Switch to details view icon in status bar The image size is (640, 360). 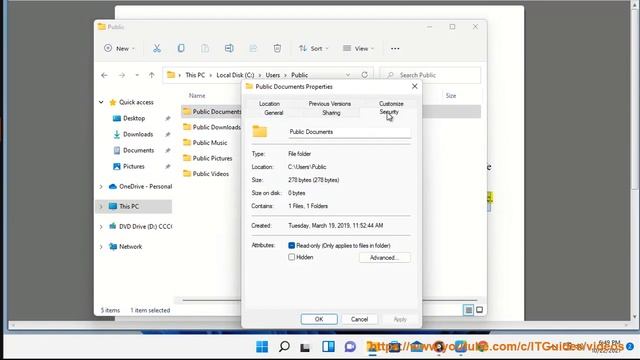click(x=468, y=310)
